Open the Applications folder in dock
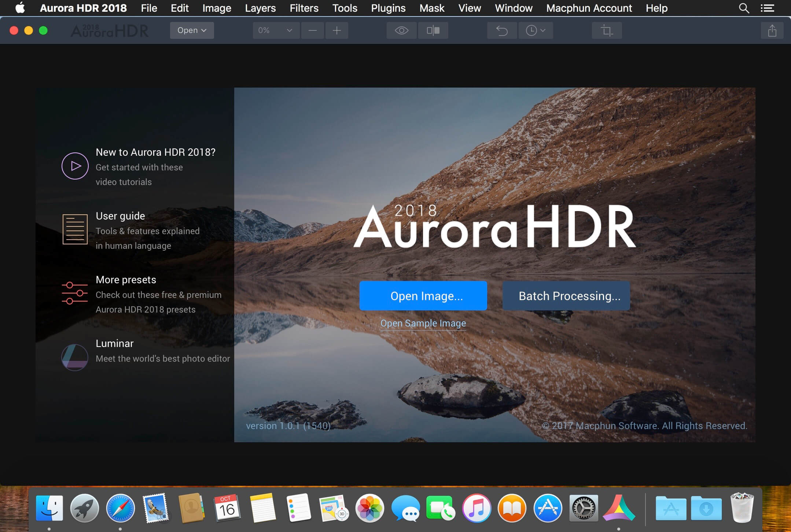Viewport: 791px width, 532px height. pyautogui.click(x=671, y=508)
